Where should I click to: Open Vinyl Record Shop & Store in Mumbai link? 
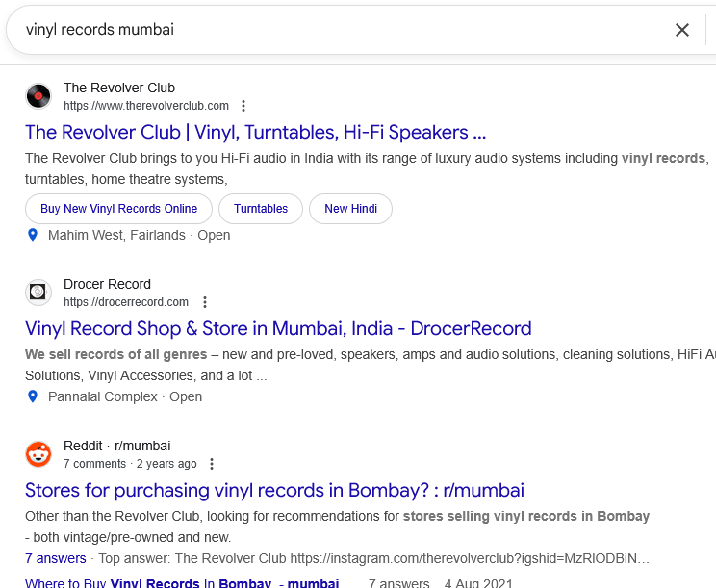click(x=278, y=328)
